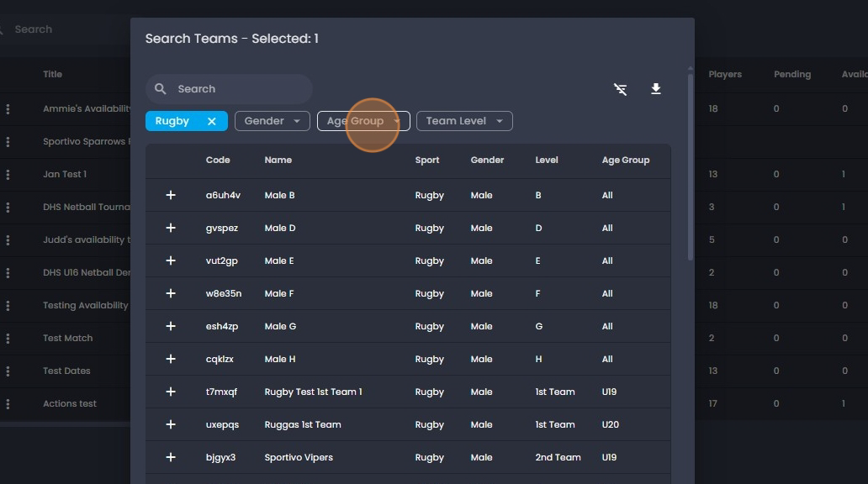Open options menu for Judd's availability row

pyautogui.click(x=8, y=240)
